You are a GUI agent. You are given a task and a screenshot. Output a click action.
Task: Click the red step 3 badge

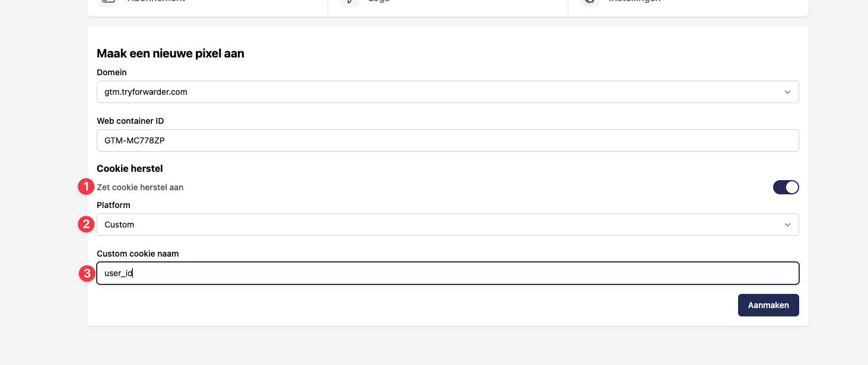[x=87, y=273]
